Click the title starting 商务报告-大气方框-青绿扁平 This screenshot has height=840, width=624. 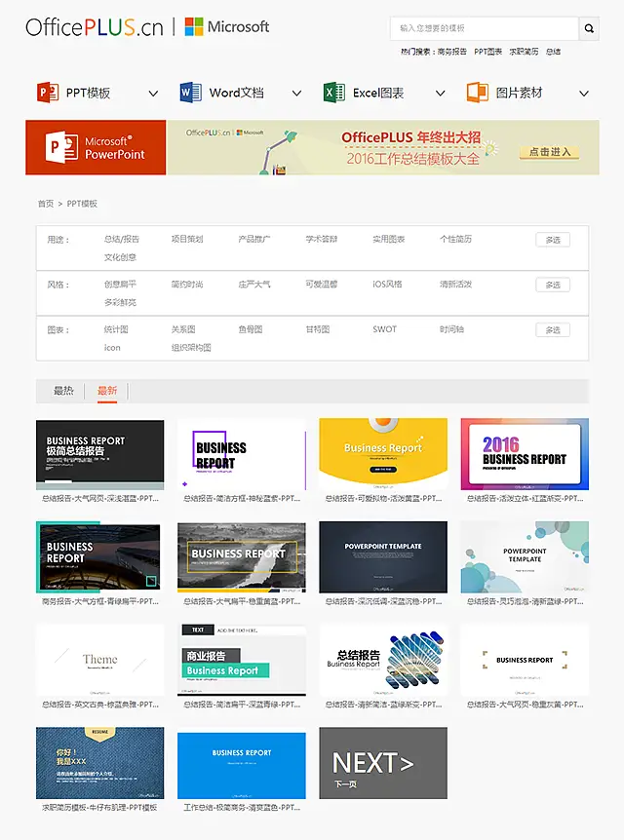pos(100,601)
